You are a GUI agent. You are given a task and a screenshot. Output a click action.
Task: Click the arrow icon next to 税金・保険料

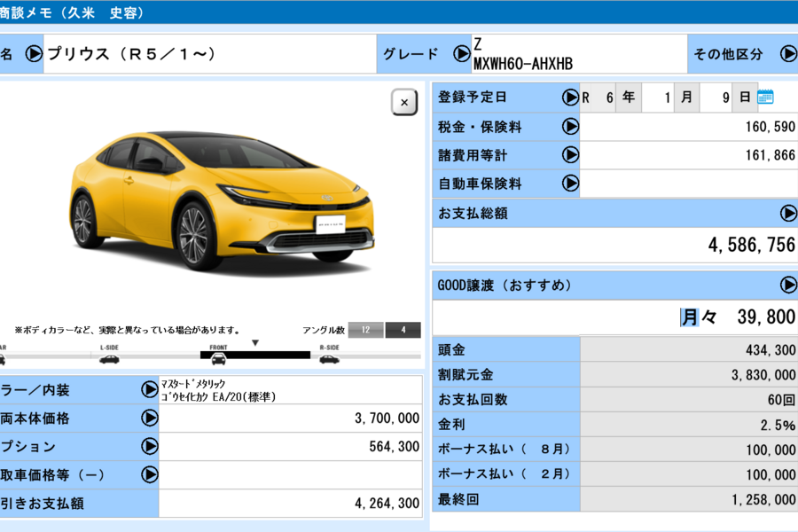click(x=570, y=127)
